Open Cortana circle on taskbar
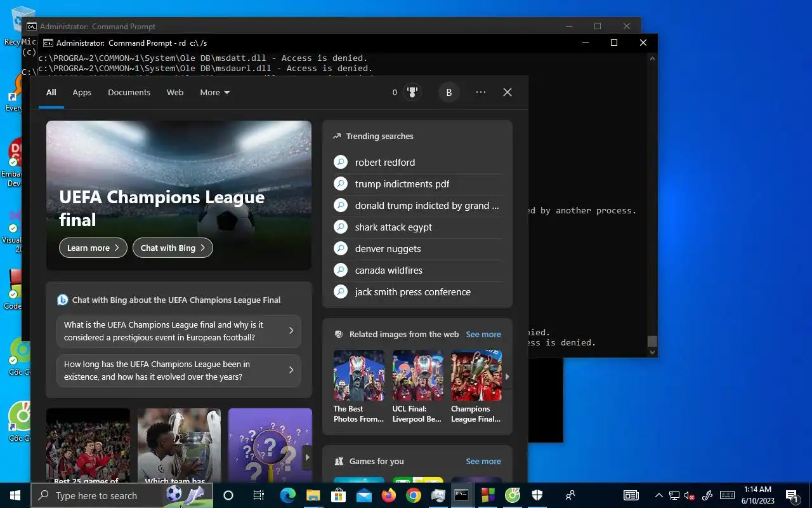 [228, 495]
